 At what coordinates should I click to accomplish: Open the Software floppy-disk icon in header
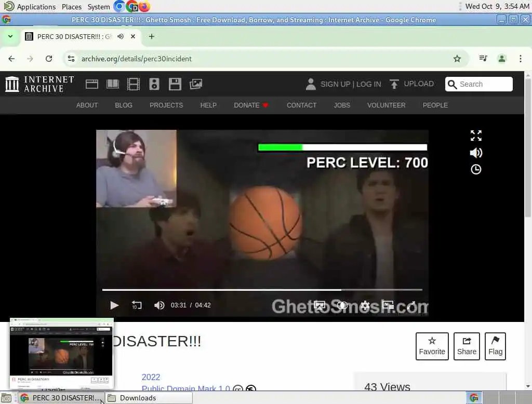point(175,84)
